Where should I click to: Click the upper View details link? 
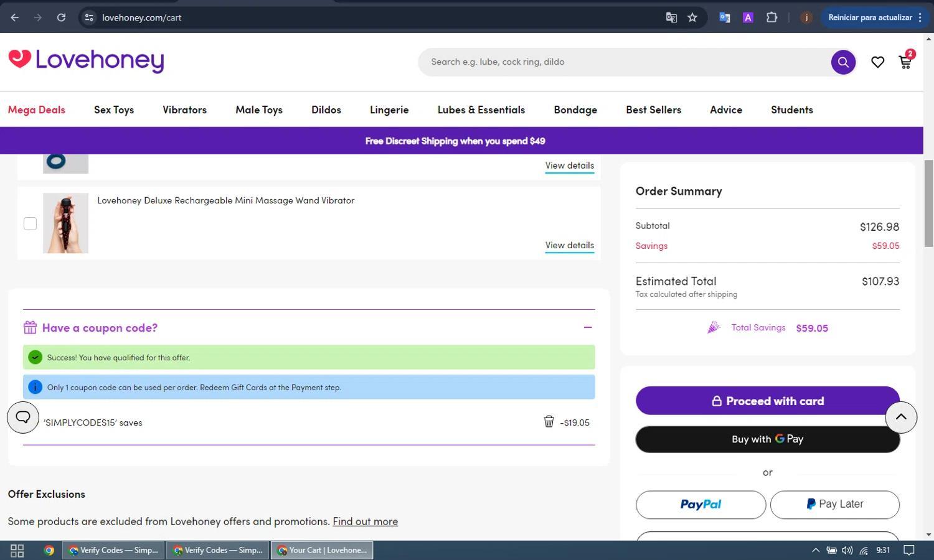tap(570, 166)
